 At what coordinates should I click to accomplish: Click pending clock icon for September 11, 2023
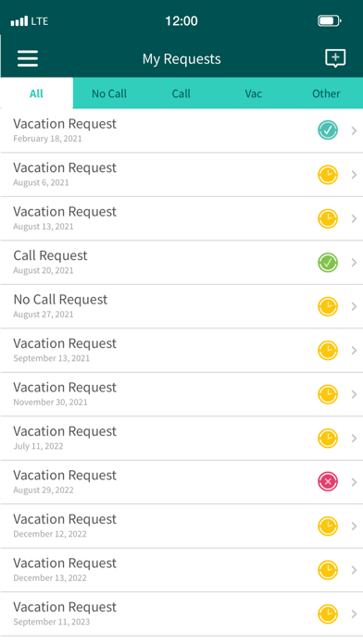[328, 613]
